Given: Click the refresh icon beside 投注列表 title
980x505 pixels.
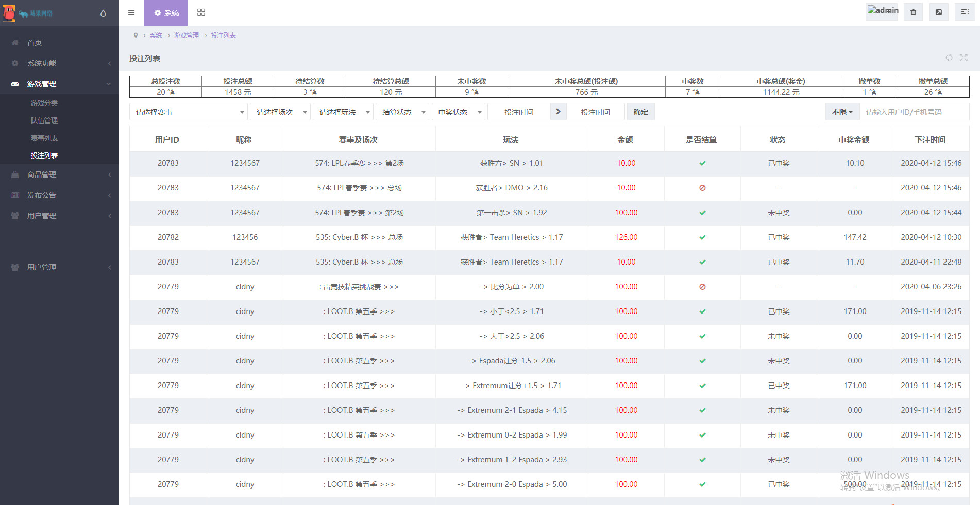Looking at the screenshot, I should [x=949, y=58].
